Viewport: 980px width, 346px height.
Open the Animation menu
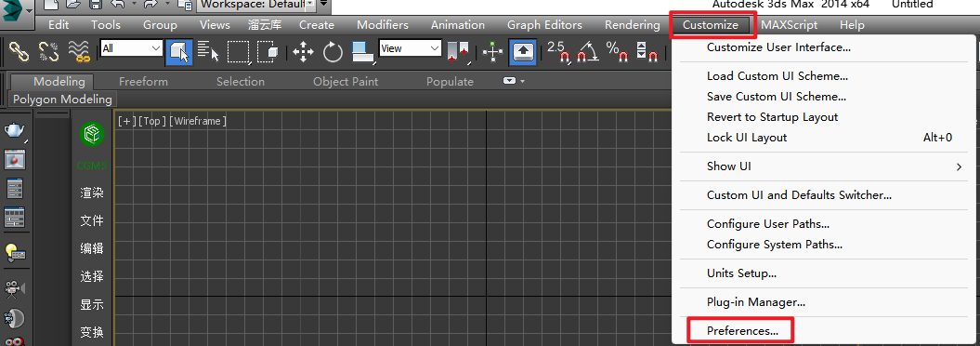tap(458, 25)
